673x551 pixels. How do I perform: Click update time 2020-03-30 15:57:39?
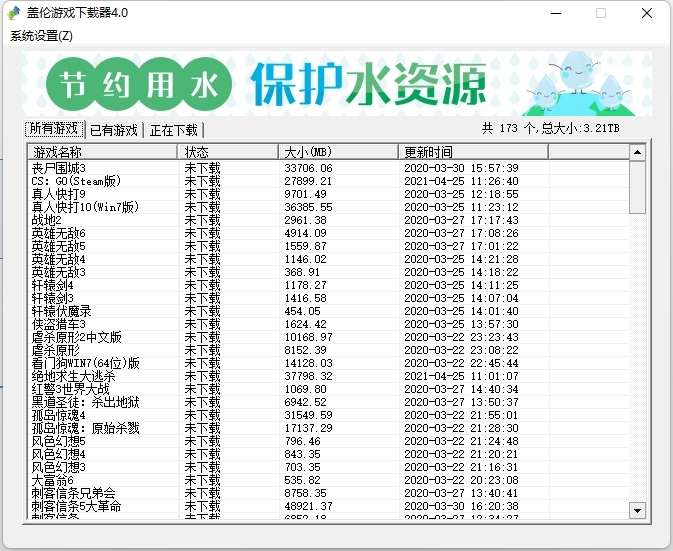click(461, 168)
